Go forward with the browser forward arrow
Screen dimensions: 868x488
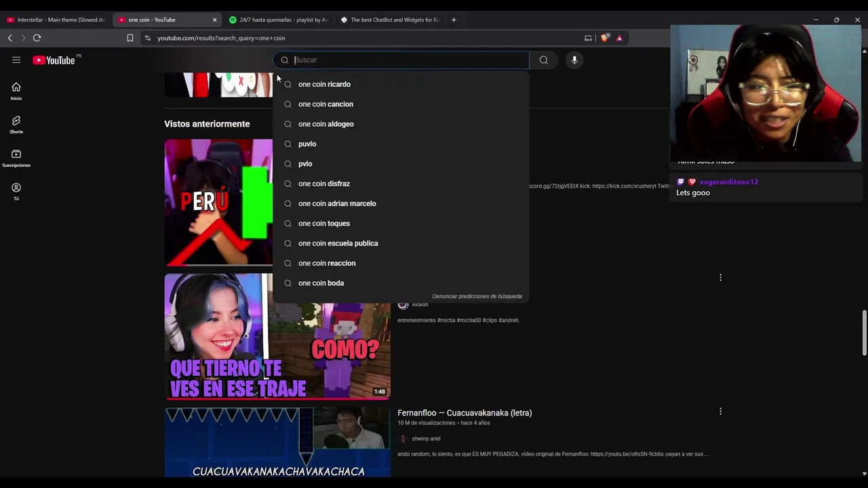23,38
